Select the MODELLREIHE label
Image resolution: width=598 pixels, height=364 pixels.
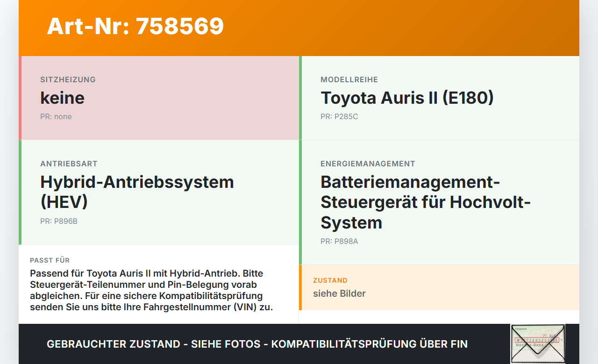click(349, 79)
